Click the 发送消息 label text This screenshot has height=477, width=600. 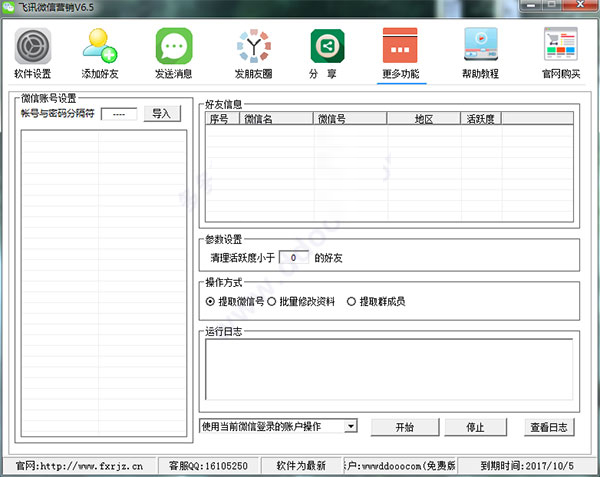click(174, 74)
